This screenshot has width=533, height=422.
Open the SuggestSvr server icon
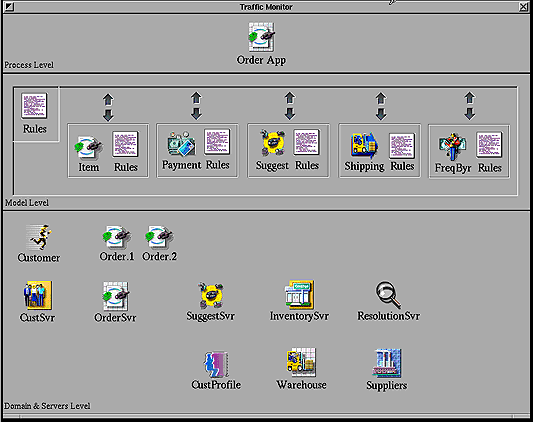[x=211, y=295]
